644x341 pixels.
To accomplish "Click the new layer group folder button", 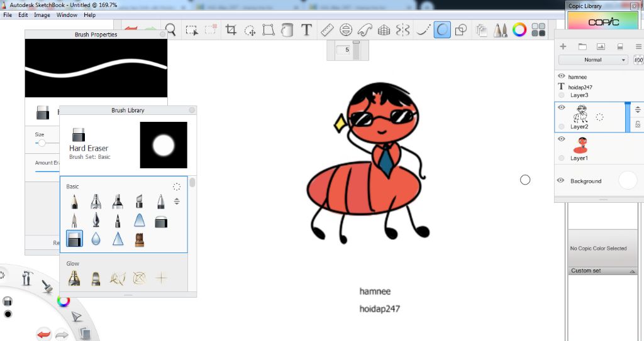I will pos(582,46).
